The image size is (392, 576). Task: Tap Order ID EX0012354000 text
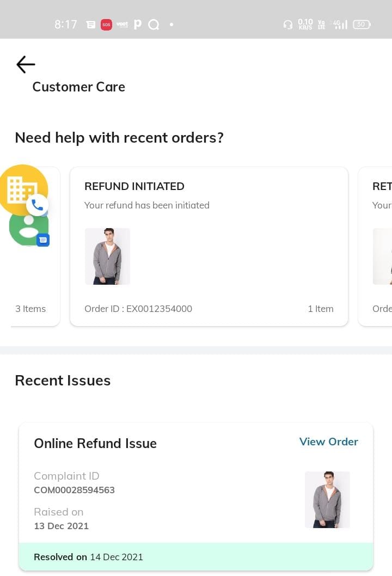click(x=138, y=309)
